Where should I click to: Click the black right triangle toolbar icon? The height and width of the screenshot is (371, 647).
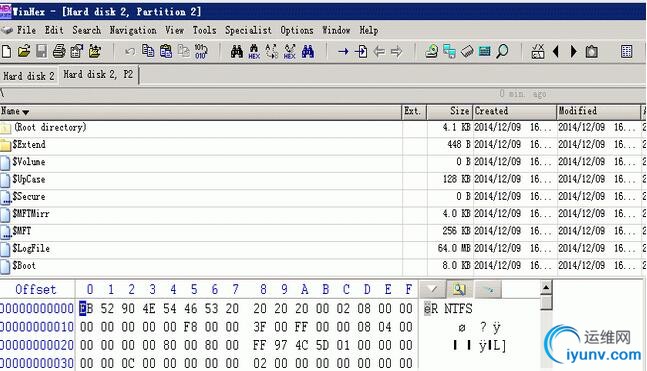tap(574, 52)
